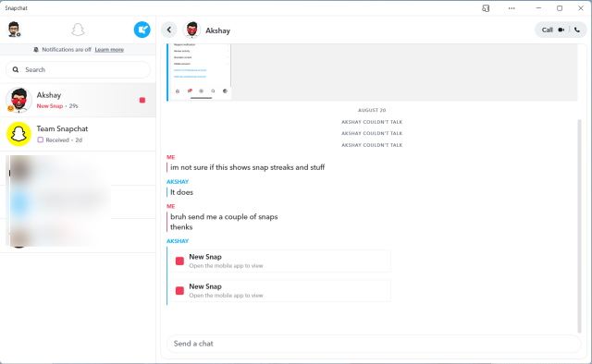The height and width of the screenshot is (364, 592).
Task: Go back using the chevron arrow
Action: click(x=169, y=30)
